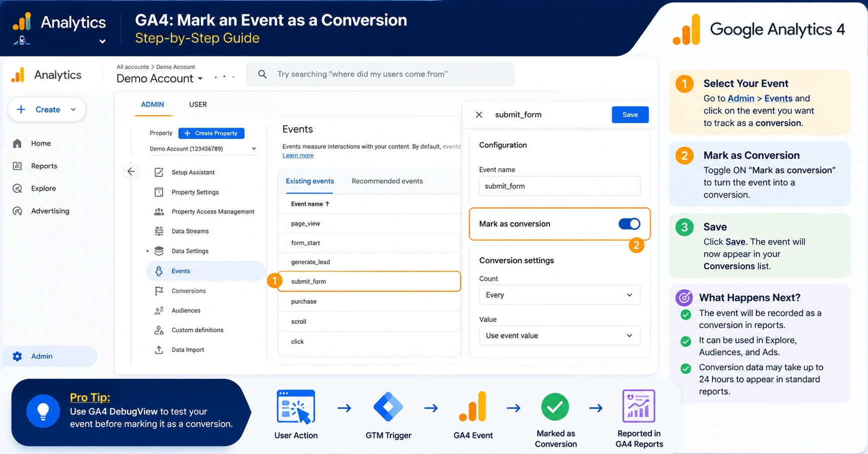Image resolution: width=868 pixels, height=454 pixels.
Task: Close the submit_form panel with X
Action: (479, 115)
